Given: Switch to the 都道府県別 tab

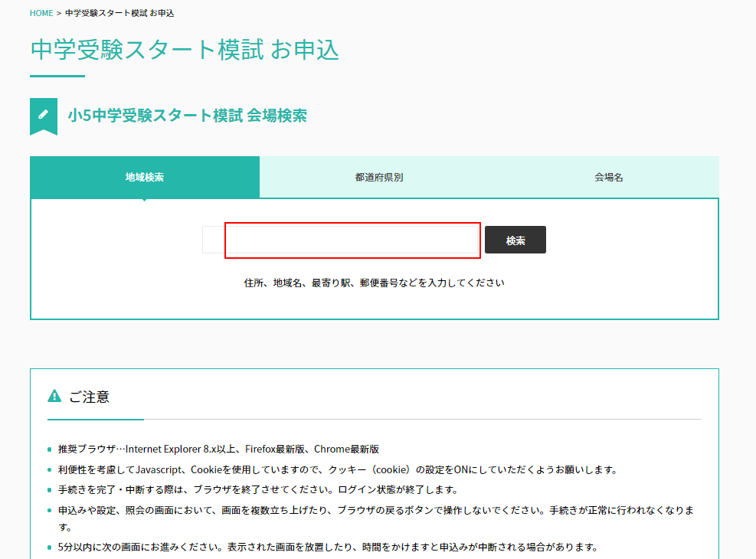Looking at the screenshot, I should point(378,177).
